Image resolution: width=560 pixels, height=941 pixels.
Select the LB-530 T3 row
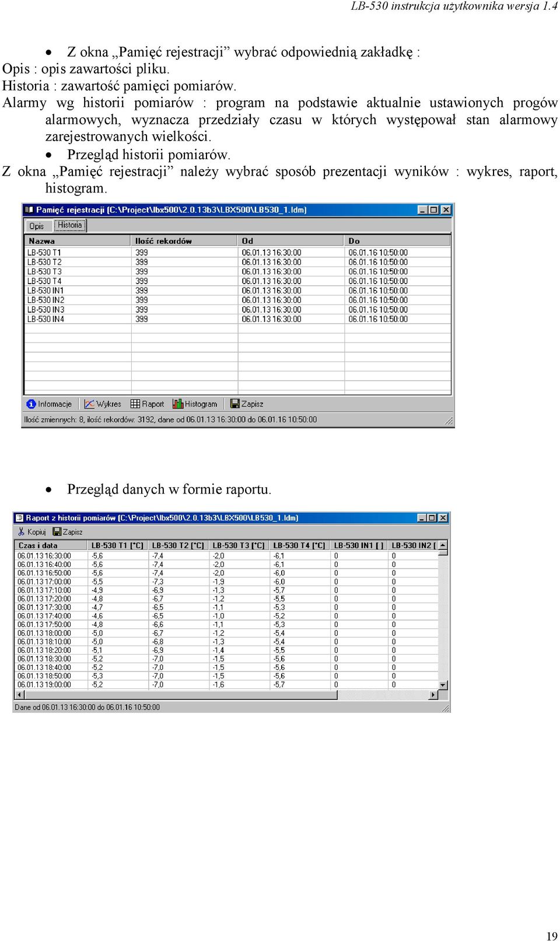coord(237,272)
